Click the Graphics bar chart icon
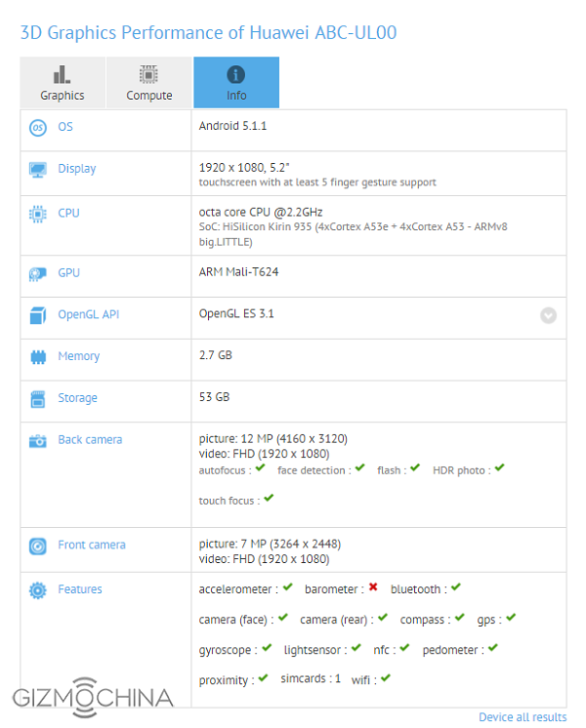The height and width of the screenshot is (728, 586). (62, 74)
